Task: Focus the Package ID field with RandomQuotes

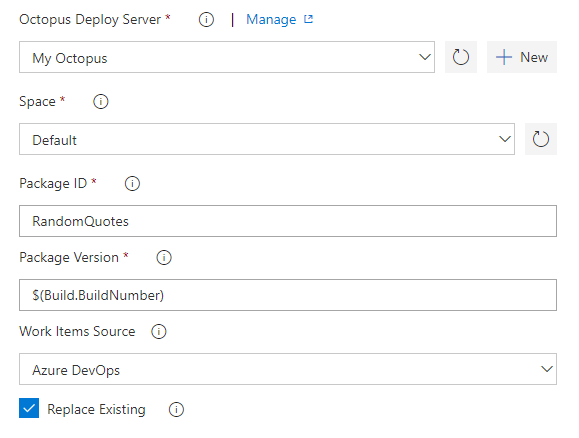Action: point(288,221)
